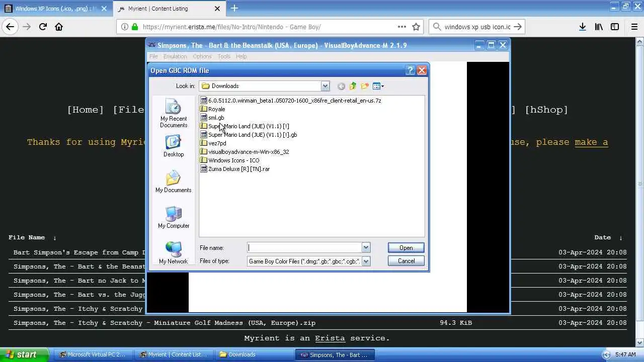644x362 pixels.
Task: Select the sml.gb ROM file
Action: point(212,118)
